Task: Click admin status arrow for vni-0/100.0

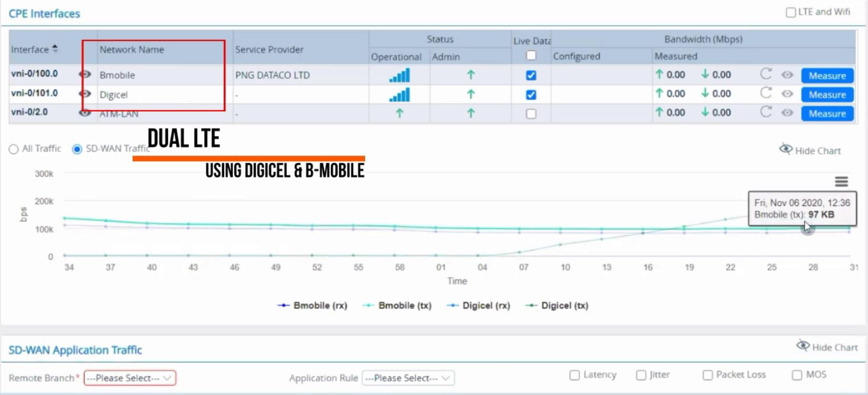Action: click(470, 75)
